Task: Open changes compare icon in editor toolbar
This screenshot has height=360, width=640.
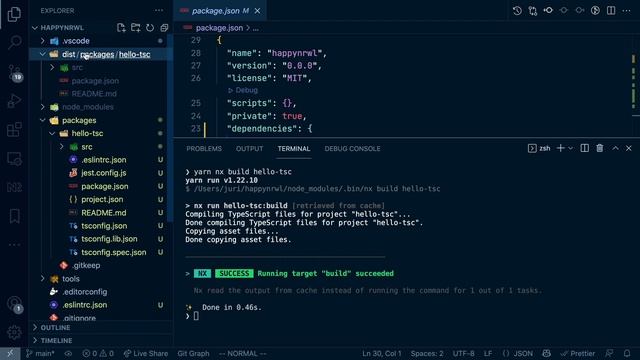Action: tap(533, 11)
